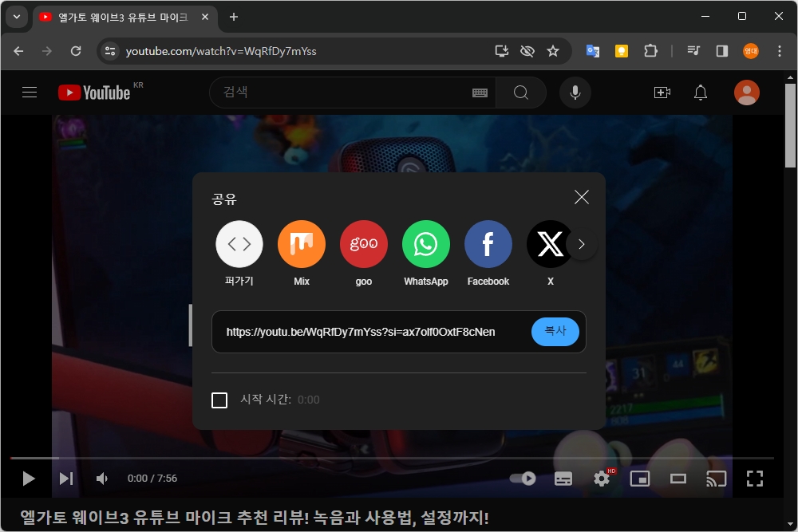The image size is (798, 532).
Task: Install the app from the address bar
Action: [x=502, y=51]
